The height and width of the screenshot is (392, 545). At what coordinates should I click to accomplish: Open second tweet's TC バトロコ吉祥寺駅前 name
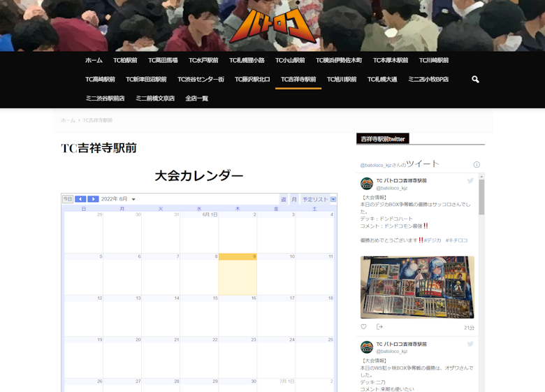pos(402,344)
